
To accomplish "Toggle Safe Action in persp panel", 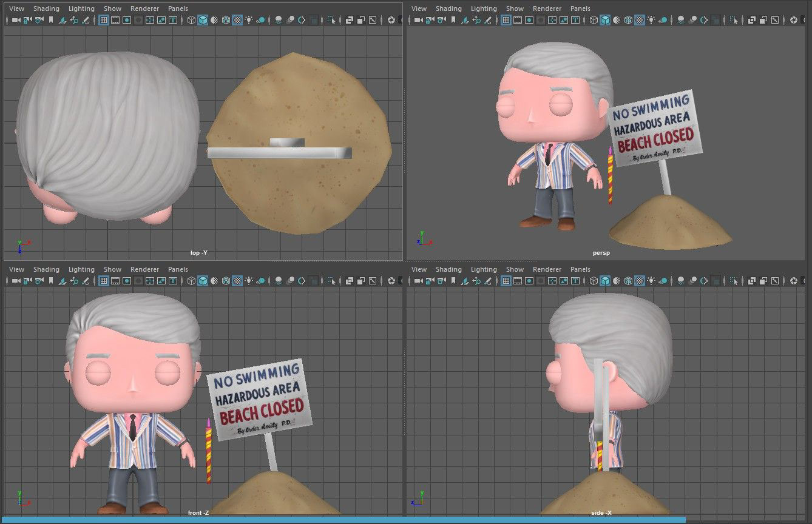I will pos(563,20).
